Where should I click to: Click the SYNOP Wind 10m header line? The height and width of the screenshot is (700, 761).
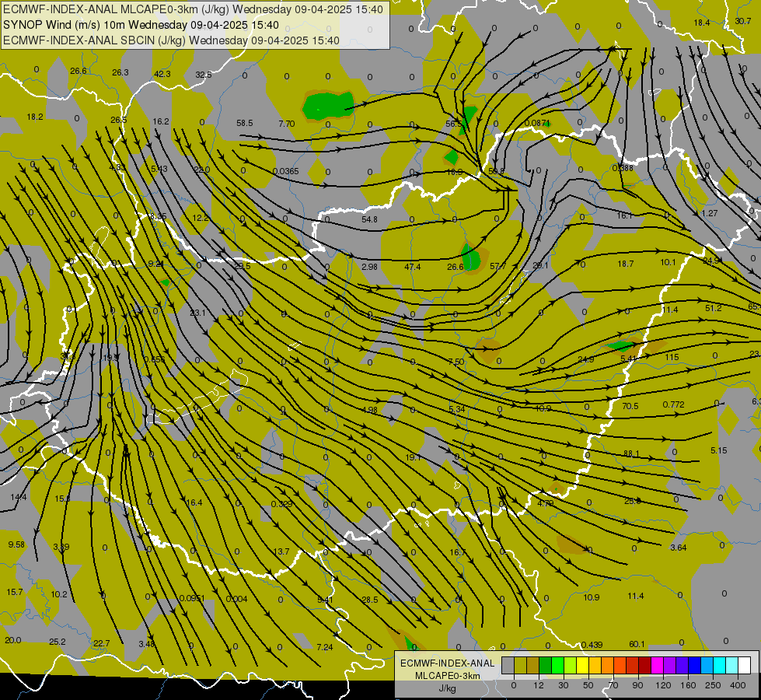pos(141,25)
